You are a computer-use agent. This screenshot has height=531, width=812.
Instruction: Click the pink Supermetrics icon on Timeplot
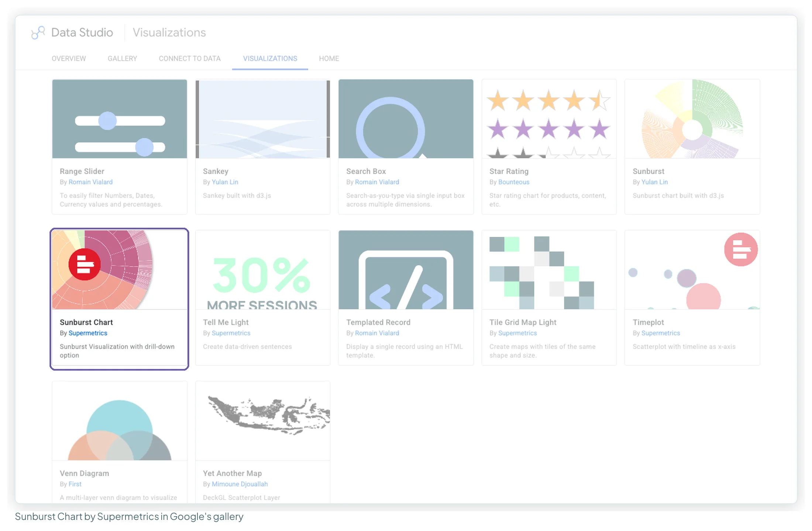tap(741, 249)
